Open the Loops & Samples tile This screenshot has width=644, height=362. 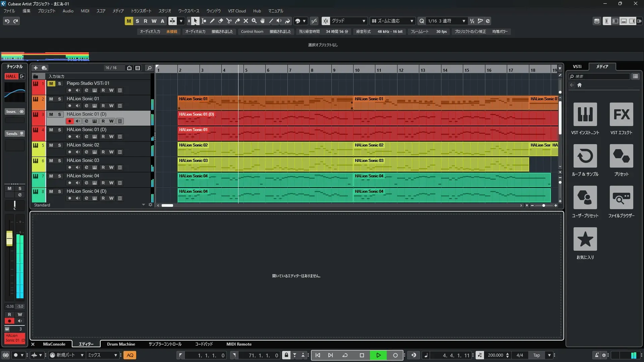point(585,156)
